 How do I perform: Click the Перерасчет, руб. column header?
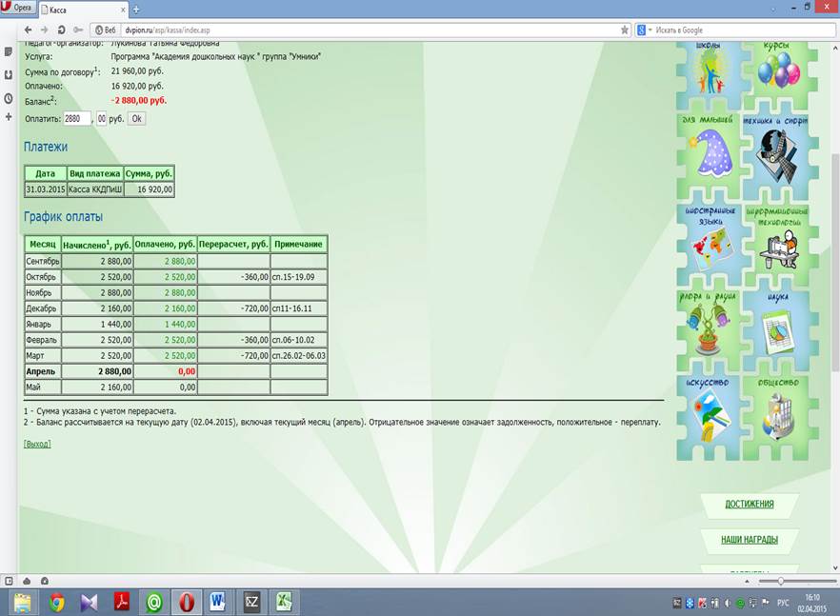[x=233, y=245]
